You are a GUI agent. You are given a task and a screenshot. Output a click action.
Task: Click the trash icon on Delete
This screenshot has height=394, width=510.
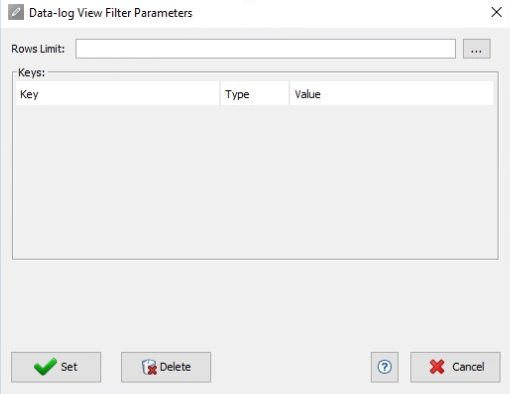(x=149, y=367)
